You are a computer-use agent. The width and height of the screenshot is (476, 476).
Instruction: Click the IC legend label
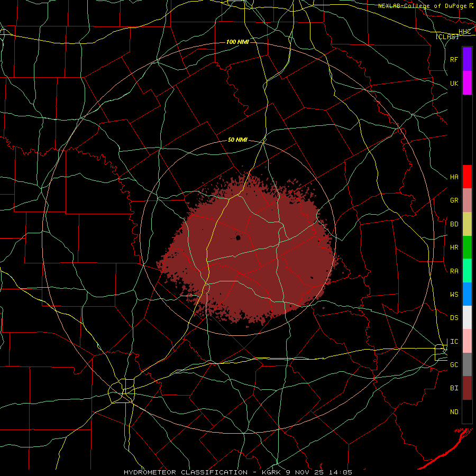coord(454,341)
